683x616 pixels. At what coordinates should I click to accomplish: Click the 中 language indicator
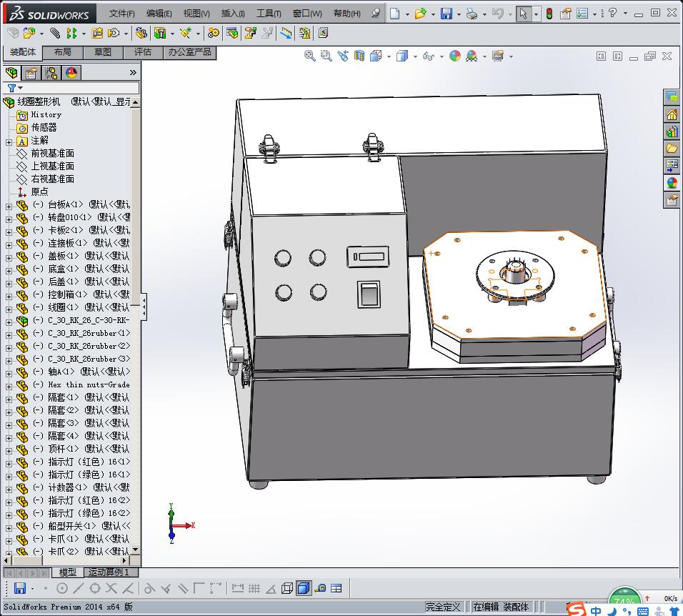[x=596, y=611]
